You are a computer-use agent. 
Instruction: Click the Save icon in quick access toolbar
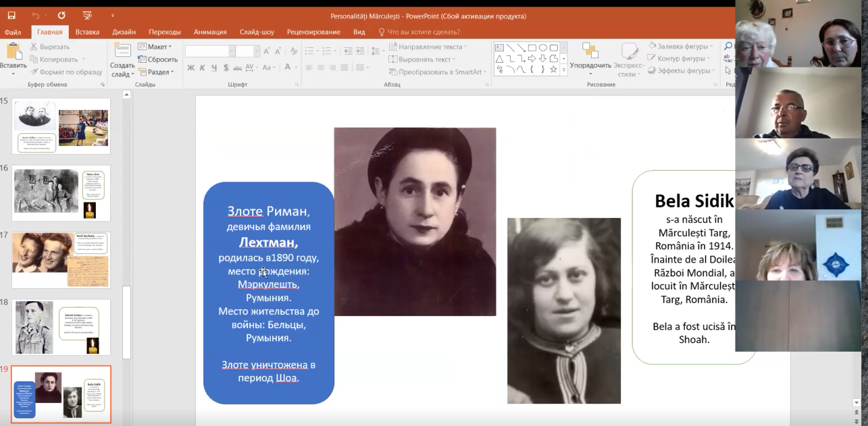coord(11,16)
